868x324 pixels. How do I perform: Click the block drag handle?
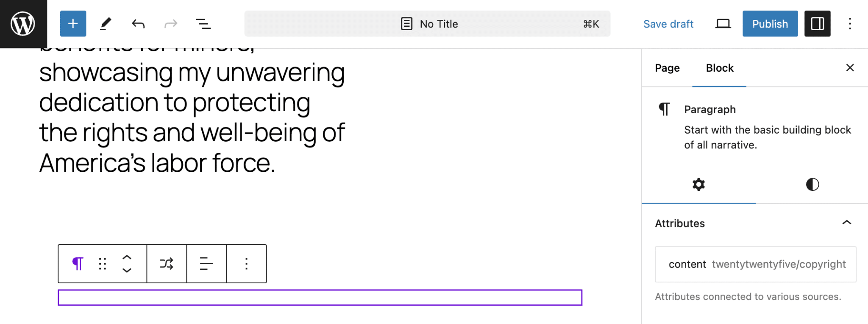[x=103, y=264]
